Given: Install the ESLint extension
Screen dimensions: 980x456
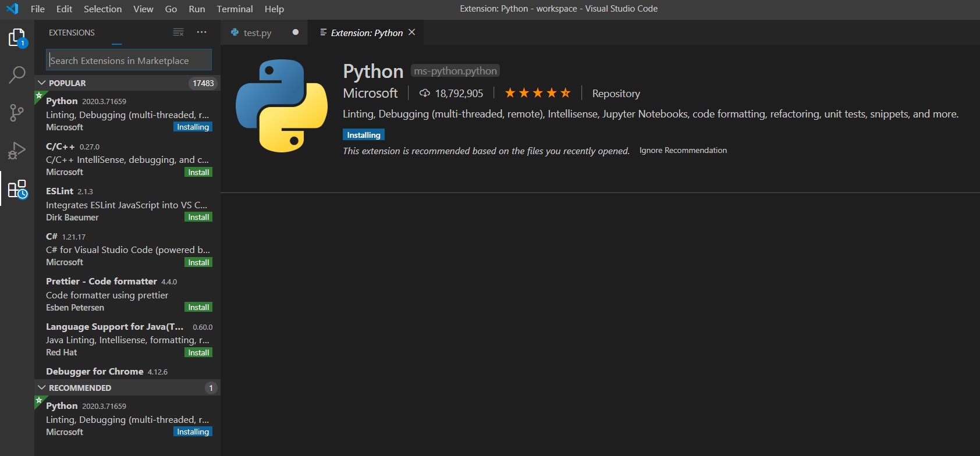Looking at the screenshot, I should (x=198, y=217).
